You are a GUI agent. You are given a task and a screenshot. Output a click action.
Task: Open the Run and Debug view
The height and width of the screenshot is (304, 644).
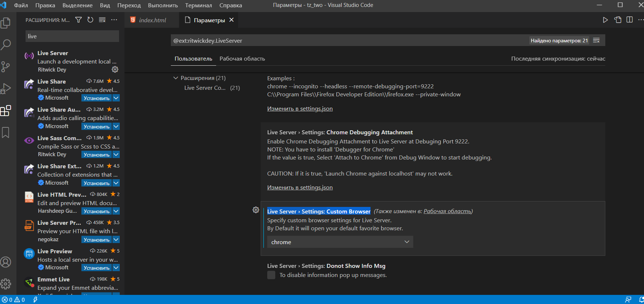[6, 89]
